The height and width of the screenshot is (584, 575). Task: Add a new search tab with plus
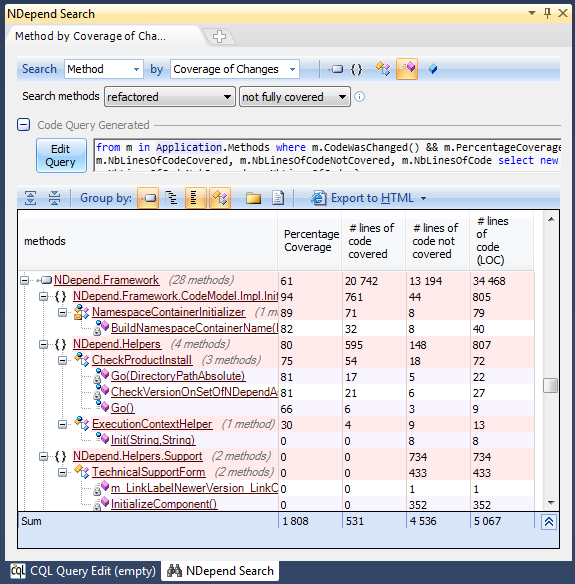click(219, 36)
